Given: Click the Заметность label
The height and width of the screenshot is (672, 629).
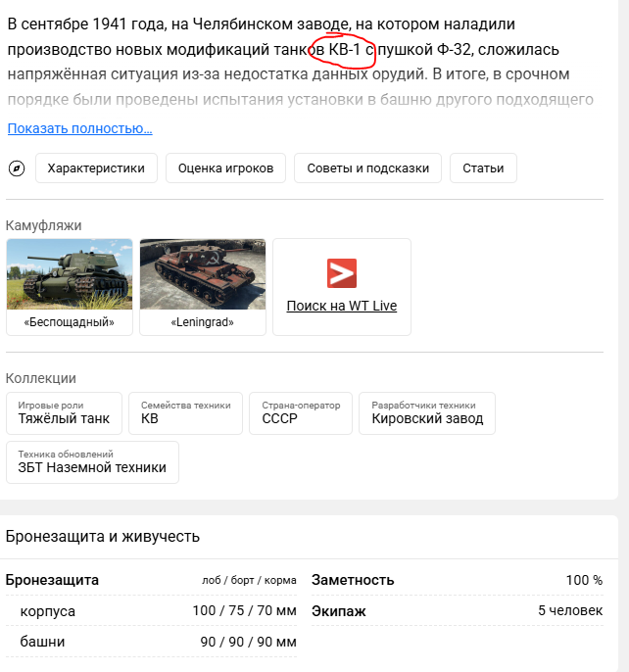Looking at the screenshot, I should click(x=353, y=580).
